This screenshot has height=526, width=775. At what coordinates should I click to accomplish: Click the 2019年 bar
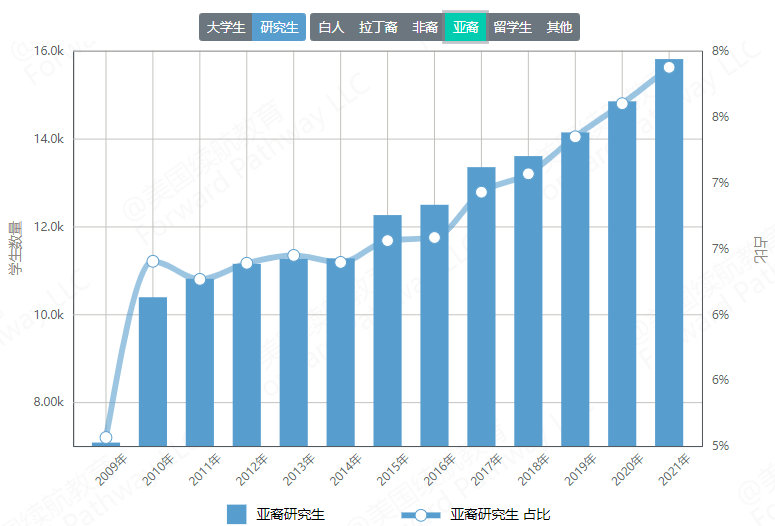click(x=575, y=289)
